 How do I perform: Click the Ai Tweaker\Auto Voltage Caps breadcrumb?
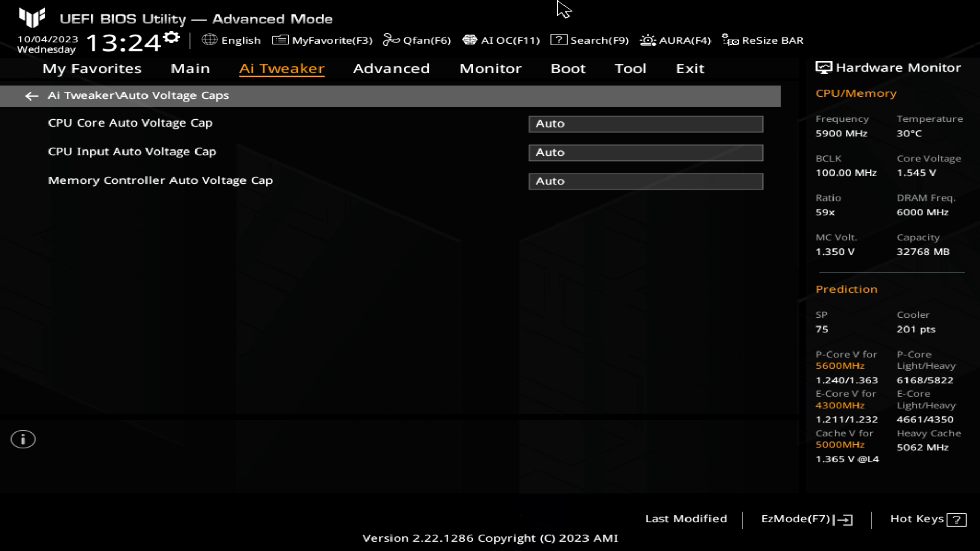138,95
